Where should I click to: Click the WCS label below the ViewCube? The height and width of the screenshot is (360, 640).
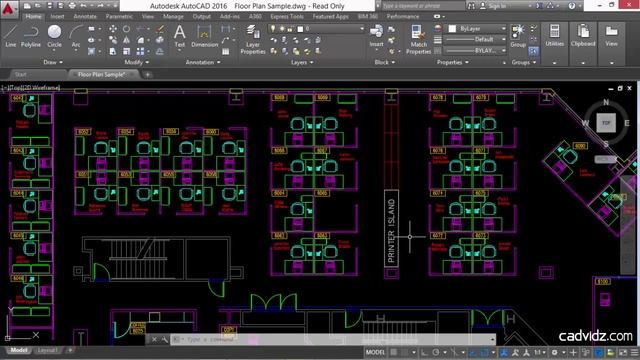tap(605, 159)
